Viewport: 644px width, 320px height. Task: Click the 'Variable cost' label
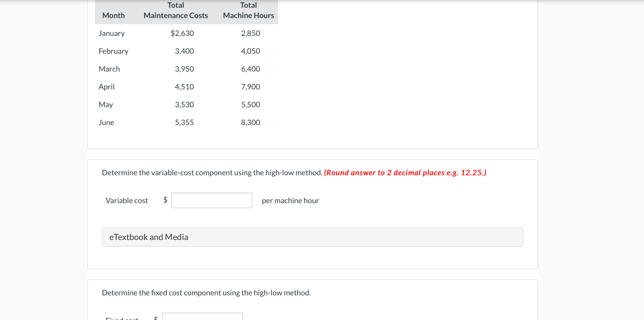127,201
